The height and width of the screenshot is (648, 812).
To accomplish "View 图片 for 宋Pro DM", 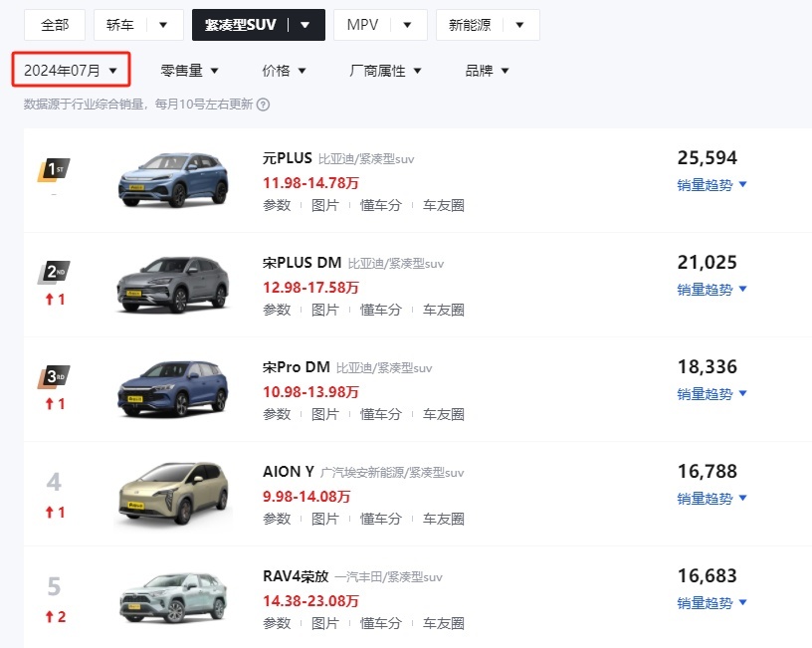I will coord(325,415).
